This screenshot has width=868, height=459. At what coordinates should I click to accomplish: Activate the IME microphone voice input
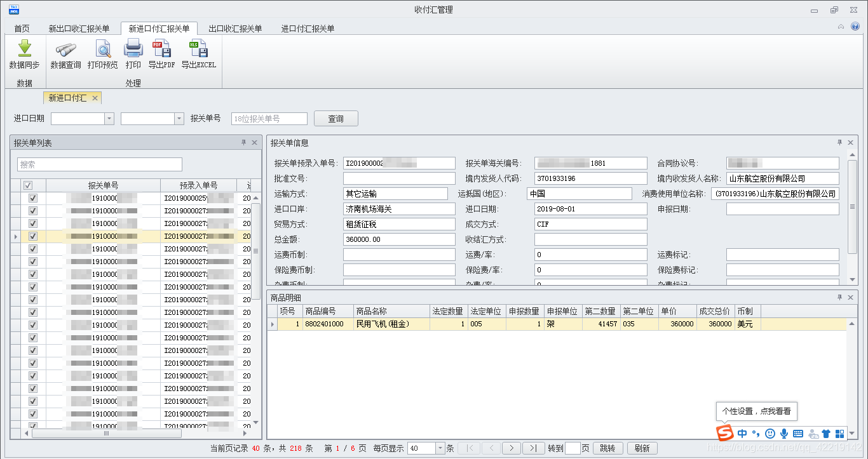pos(785,434)
